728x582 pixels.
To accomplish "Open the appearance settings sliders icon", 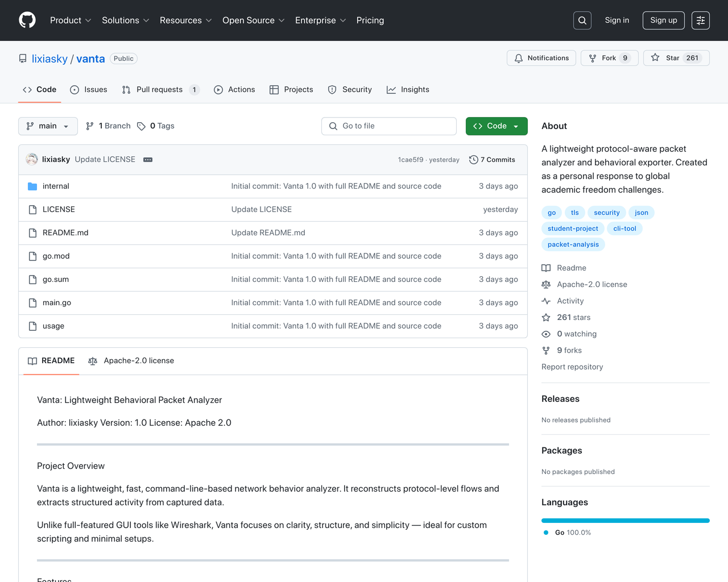I will click(701, 20).
